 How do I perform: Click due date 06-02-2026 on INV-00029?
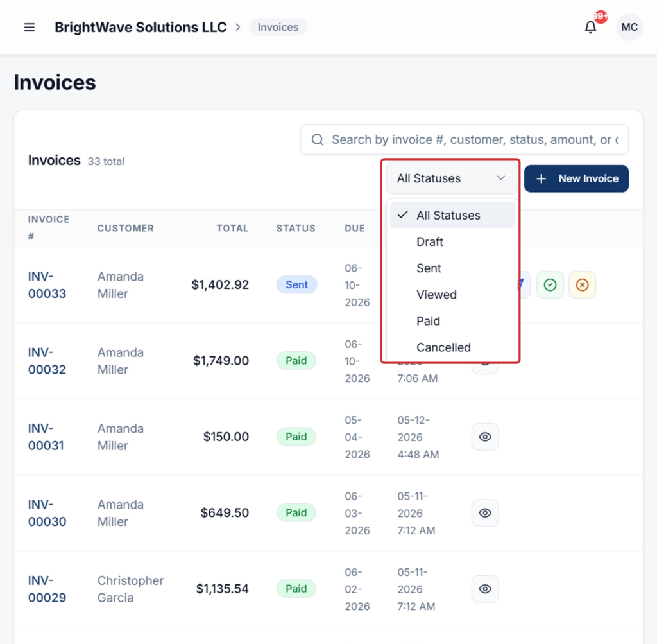(357, 589)
